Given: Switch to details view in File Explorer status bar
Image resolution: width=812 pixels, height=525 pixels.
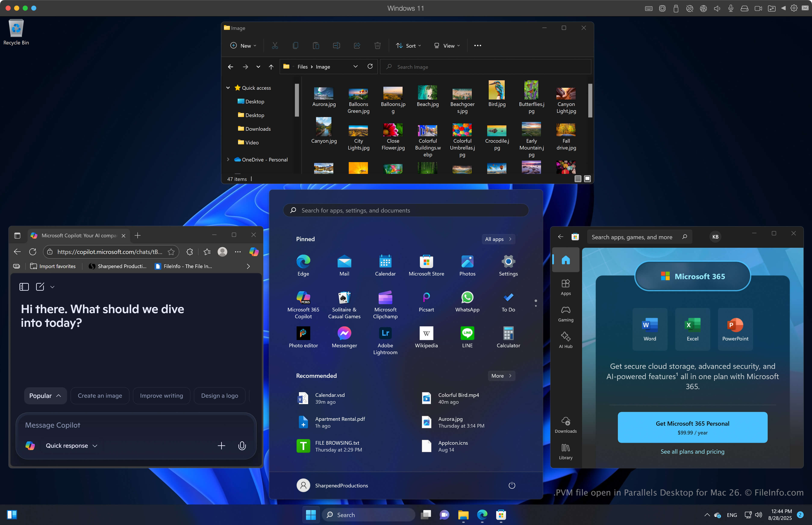Looking at the screenshot, I should [x=578, y=179].
